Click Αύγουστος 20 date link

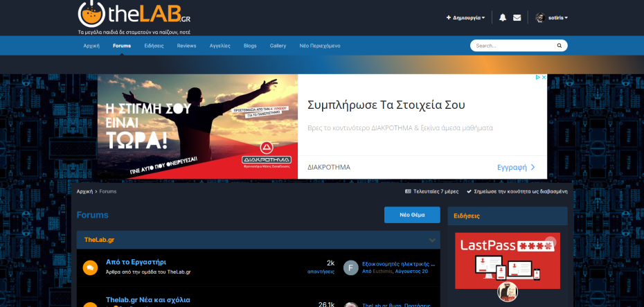[x=411, y=272]
